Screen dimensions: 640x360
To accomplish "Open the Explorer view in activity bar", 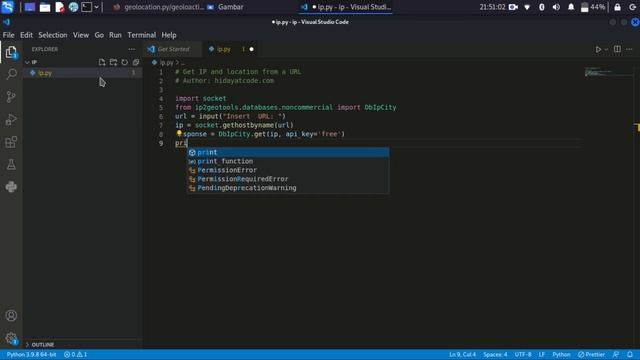I will (11, 52).
